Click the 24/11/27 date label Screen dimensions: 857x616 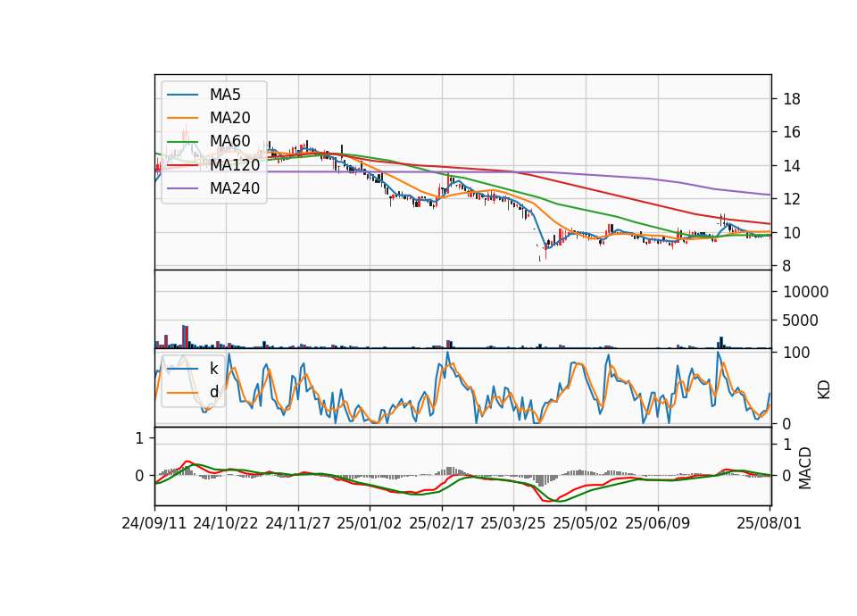[x=298, y=523]
